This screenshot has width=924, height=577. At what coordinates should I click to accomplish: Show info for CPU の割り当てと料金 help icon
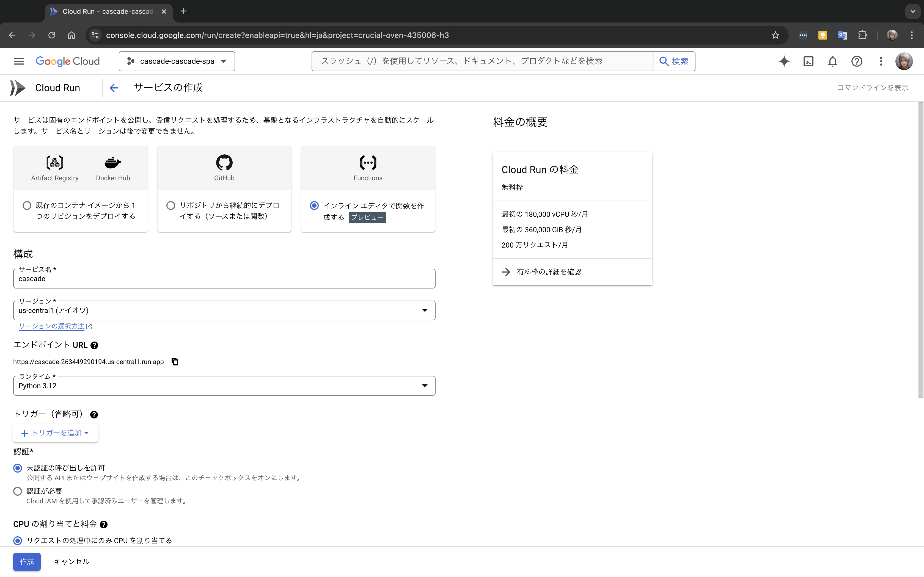[x=103, y=525]
